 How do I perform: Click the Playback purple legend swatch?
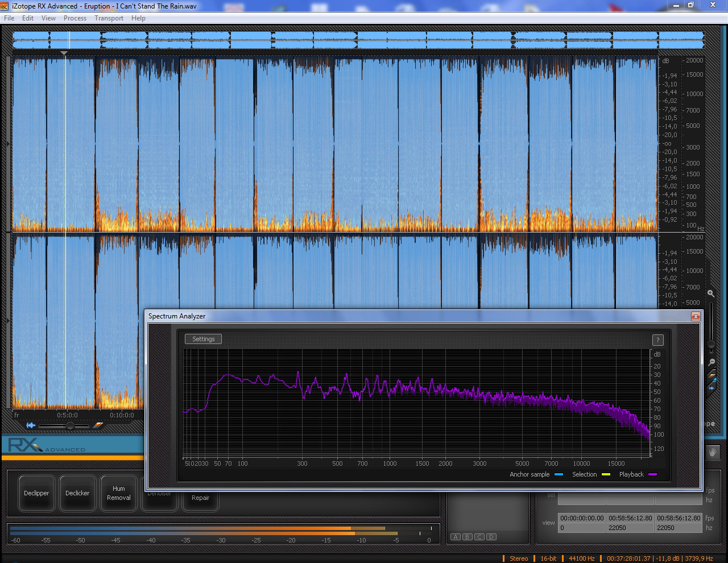[x=652, y=474]
